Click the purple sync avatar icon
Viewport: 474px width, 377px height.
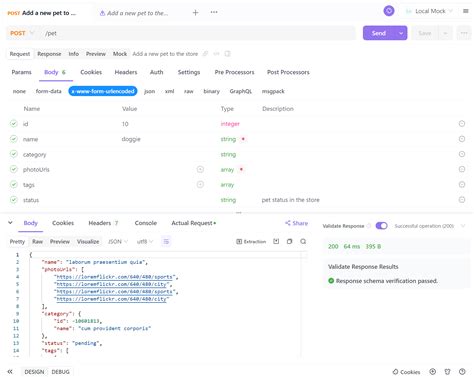(389, 11)
